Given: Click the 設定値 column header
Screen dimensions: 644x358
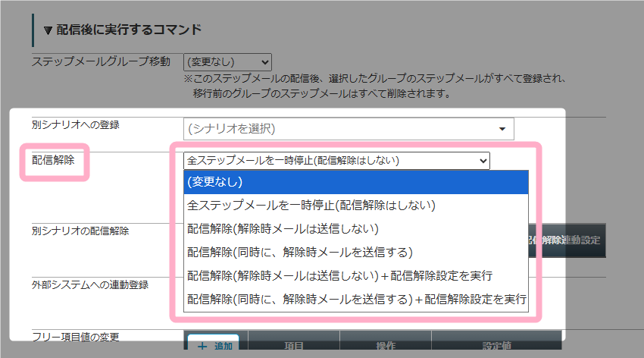Looking at the screenshot, I should click(x=496, y=345).
